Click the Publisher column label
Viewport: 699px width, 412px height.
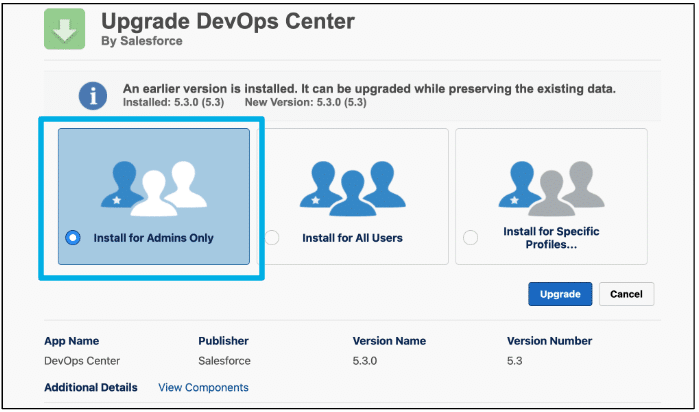(x=223, y=341)
